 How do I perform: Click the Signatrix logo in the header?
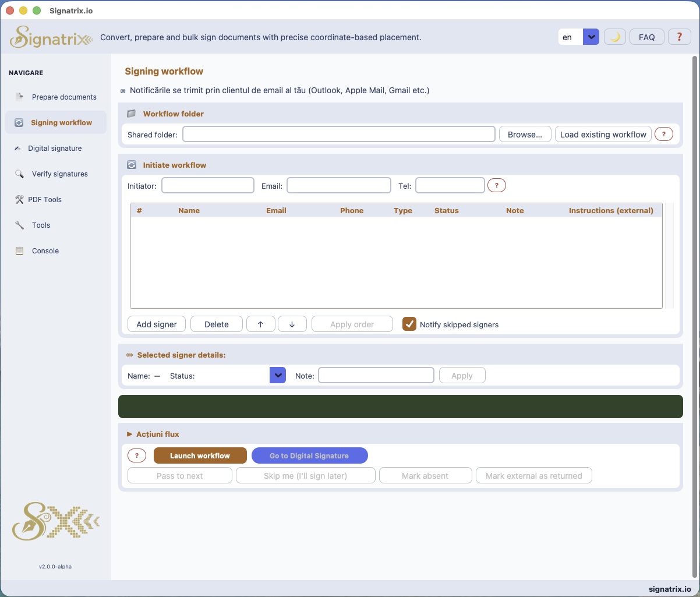[x=51, y=36]
